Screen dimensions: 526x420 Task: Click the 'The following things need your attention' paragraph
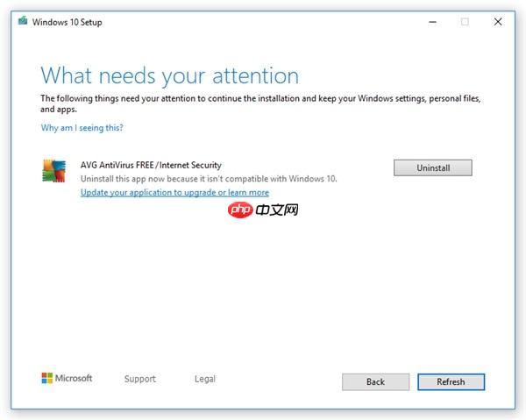tap(260, 103)
